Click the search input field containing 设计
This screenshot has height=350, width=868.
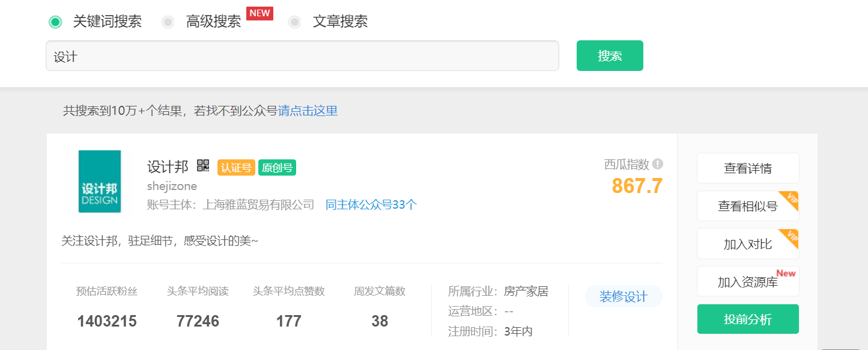(302, 57)
